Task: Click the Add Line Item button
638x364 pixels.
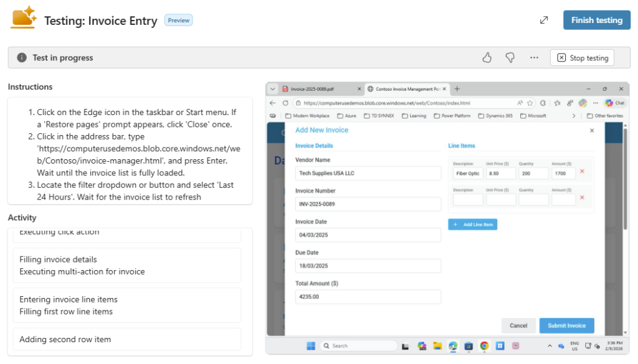Action: pos(472,224)
